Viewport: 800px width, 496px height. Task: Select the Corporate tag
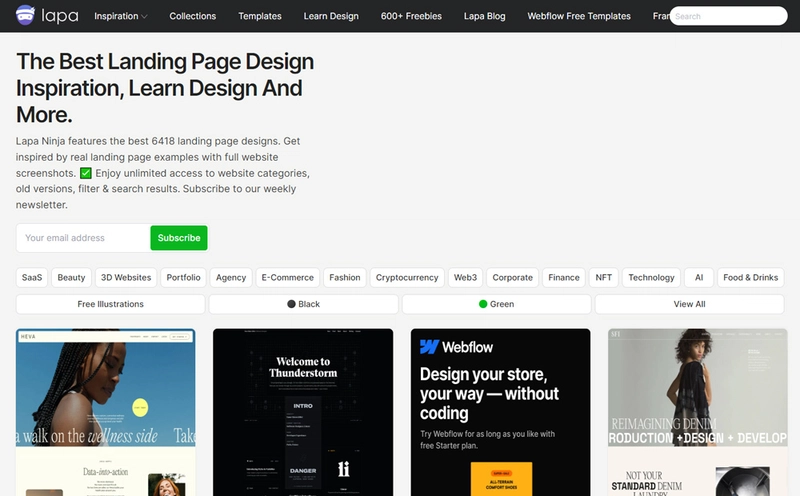[513, 278]
